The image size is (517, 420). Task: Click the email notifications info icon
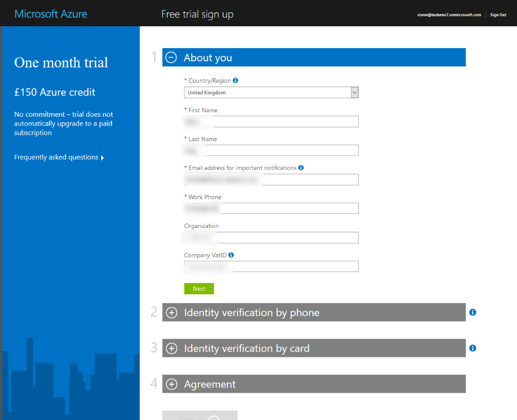(x=301, y=168)
